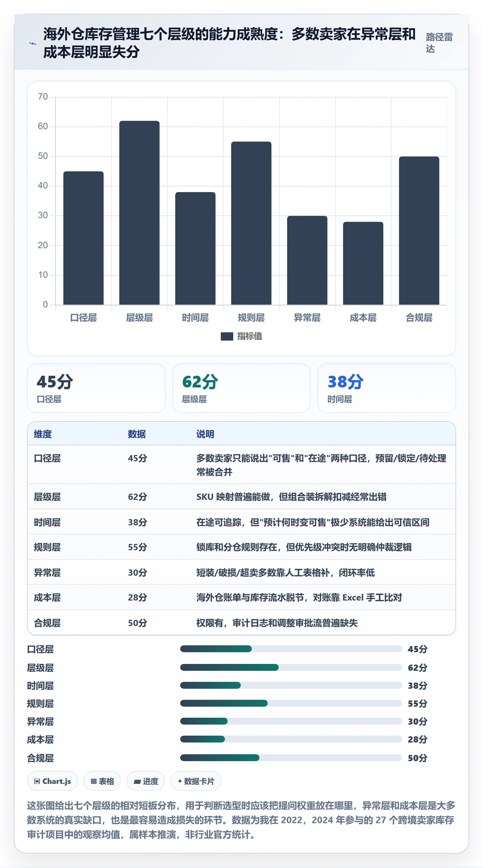Click the 成本层 chart bar

[x=363, y=263]
